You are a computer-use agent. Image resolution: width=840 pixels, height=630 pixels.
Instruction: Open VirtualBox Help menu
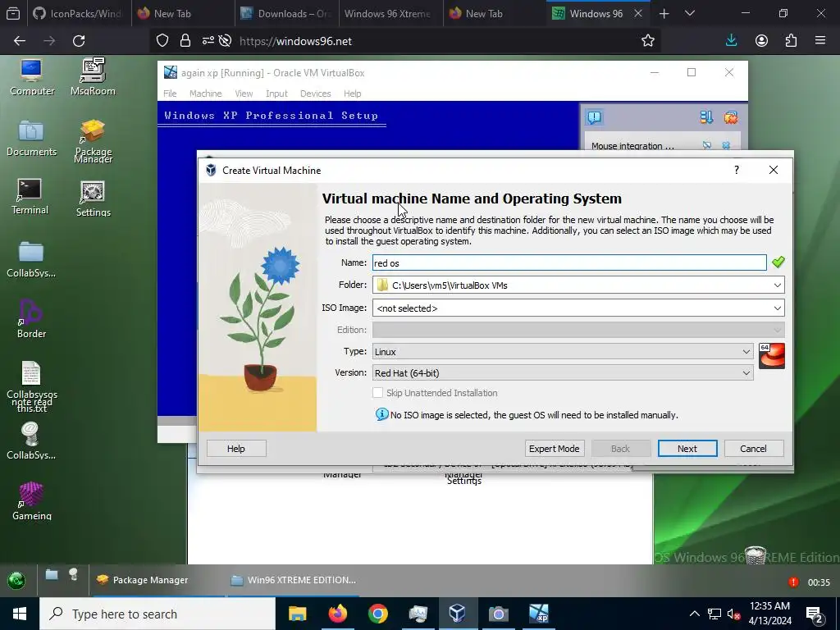point(352,94)
